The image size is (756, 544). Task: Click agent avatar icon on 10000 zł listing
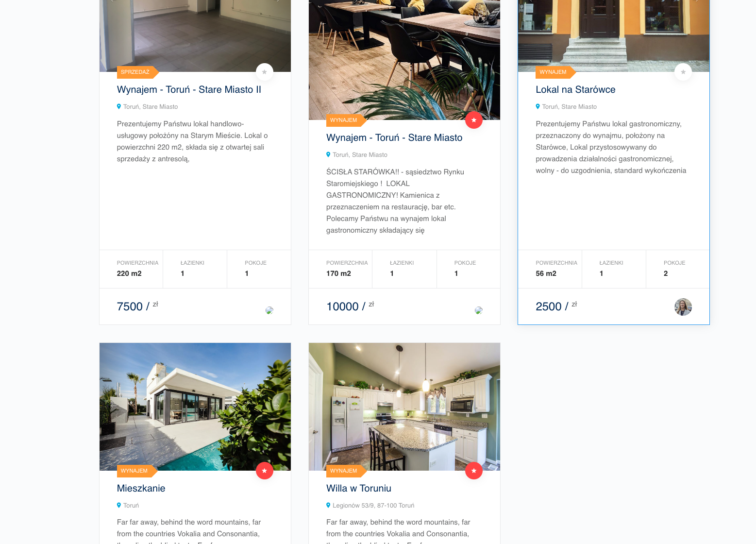[x=479, y=310]
